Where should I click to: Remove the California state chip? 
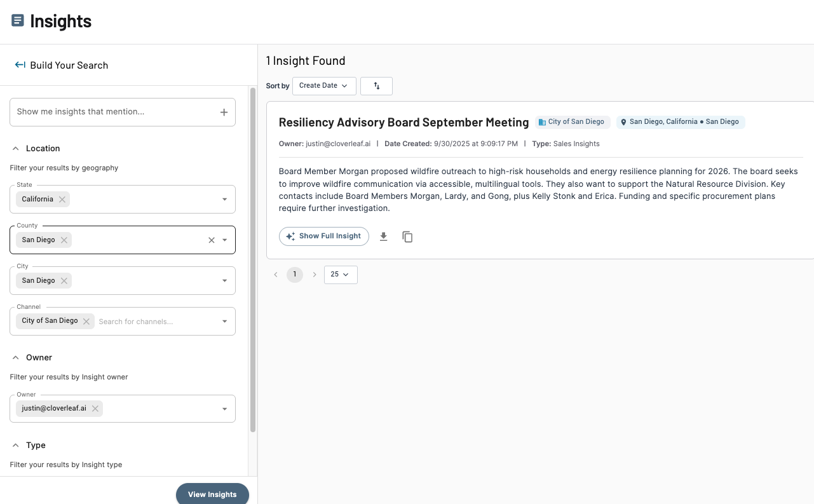62,200
